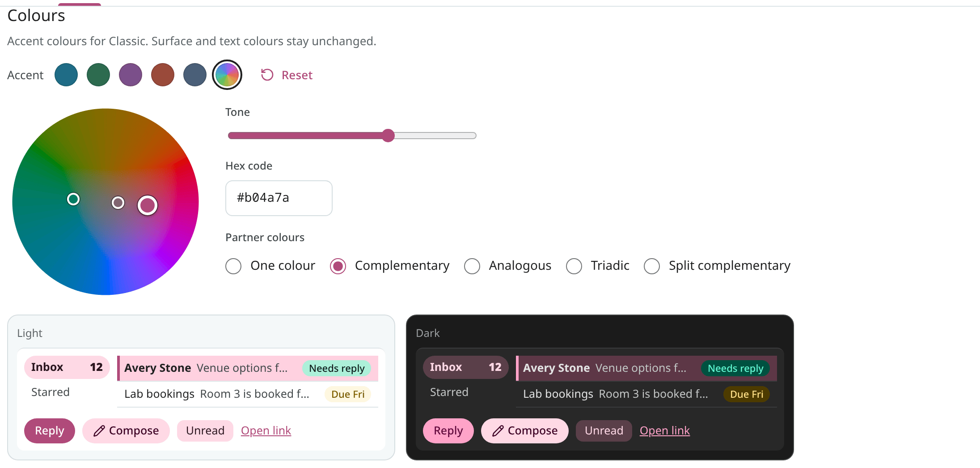
Task: Open Lab bookings message in Light preview
Action: (x=248, y=394)
